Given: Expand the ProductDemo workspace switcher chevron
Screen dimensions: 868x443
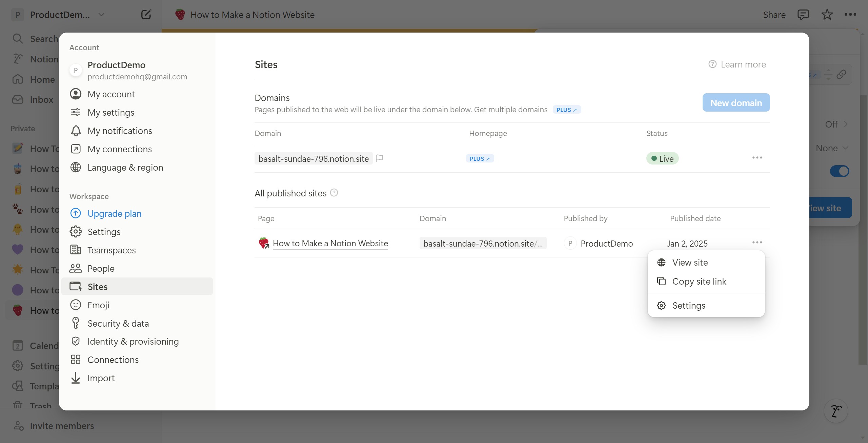Looking at the screenshot, I should (101, 15).
